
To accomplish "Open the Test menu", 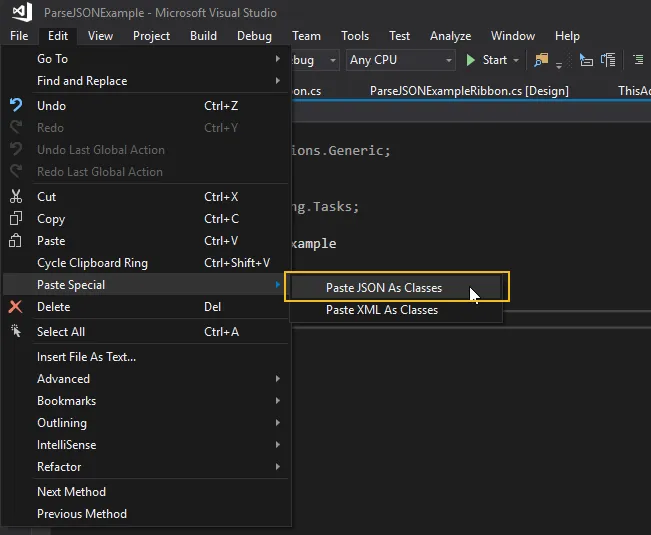I will click(399, 36).
